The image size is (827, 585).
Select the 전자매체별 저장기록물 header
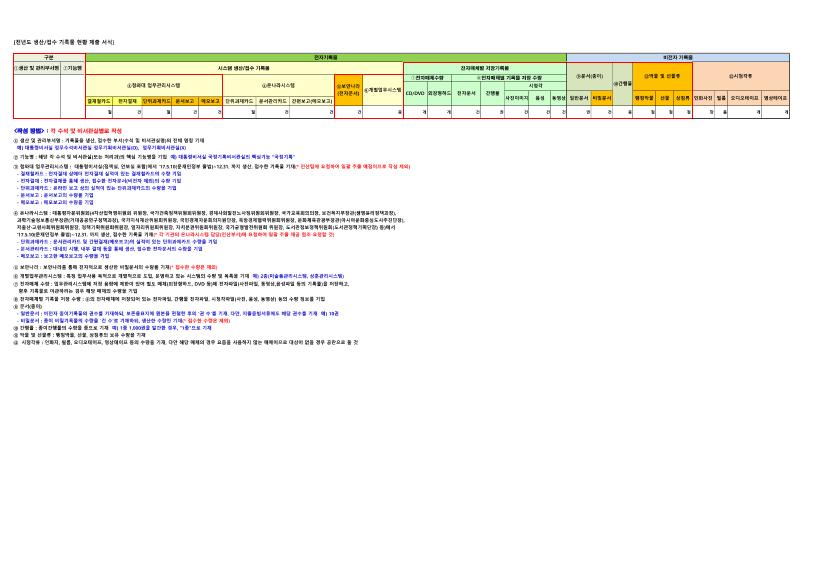[484, 67]
